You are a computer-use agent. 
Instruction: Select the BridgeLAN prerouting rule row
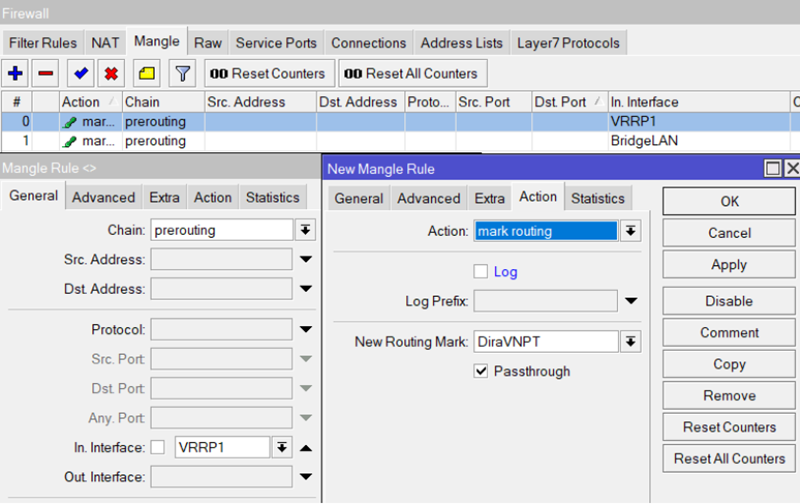[400, 141]
